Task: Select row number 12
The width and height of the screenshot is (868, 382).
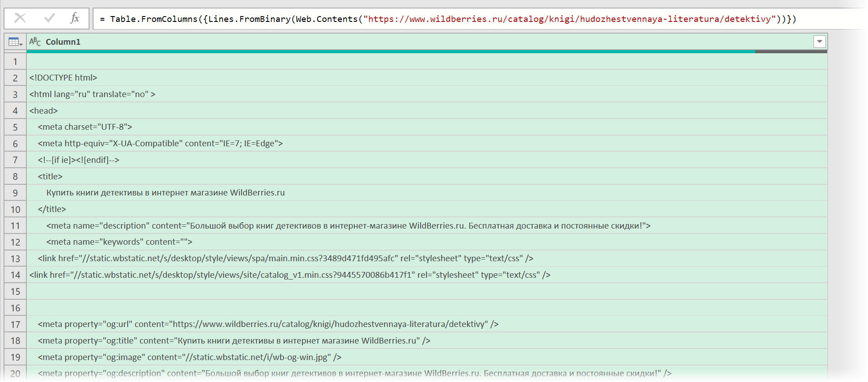Action: (15, 242)
